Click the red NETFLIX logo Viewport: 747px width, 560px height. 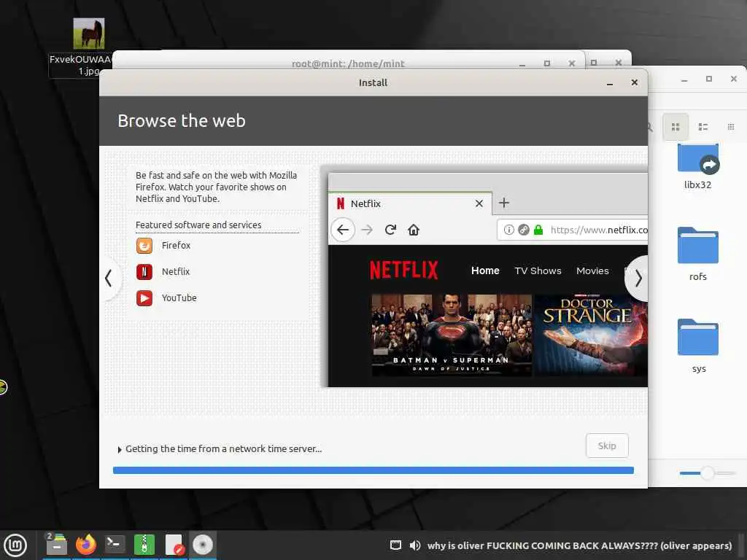tap(403, 270)
